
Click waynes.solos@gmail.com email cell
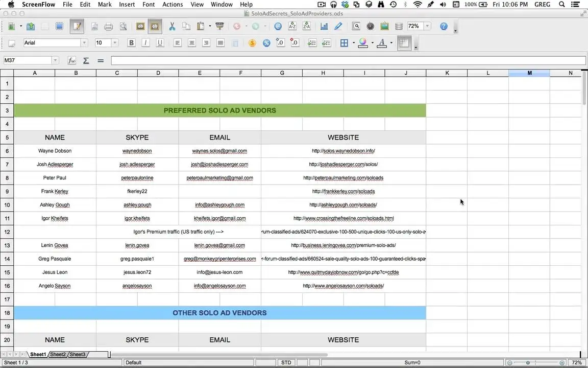click(220, 151)
